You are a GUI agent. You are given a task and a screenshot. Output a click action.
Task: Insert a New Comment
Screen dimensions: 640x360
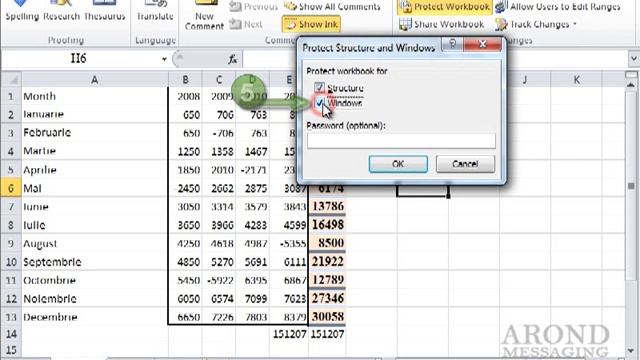(204, 16)
